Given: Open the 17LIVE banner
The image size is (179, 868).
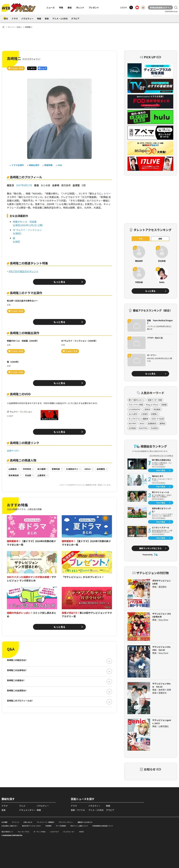Looking at the screenshot, I should pyautogui.click(x=150, y=163).
